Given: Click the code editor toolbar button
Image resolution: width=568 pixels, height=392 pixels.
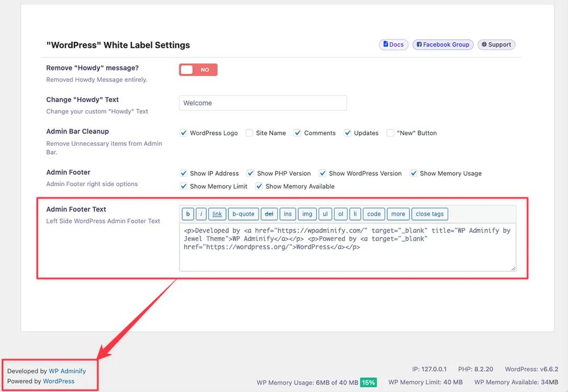Looking at the screenshot, I should tap(374, 214).
